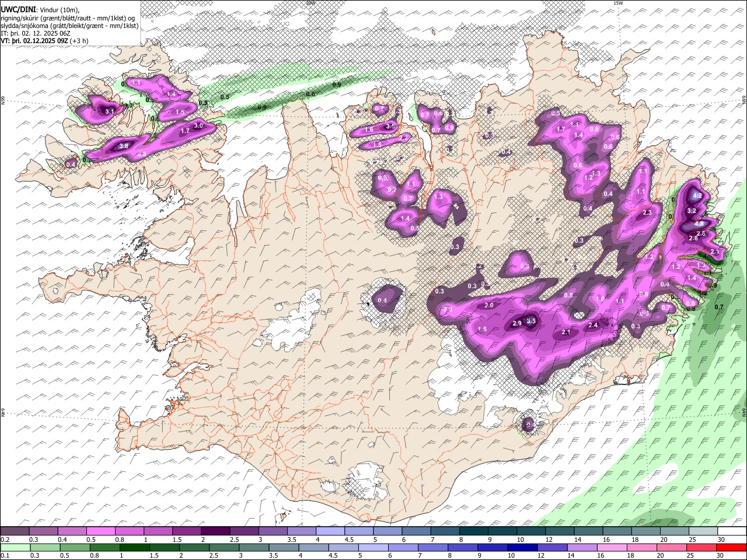Image resolution: width=747 pixels, height=560 pixels.
Task: Click the rigning/skúrir legend description line
Action: 68,18
